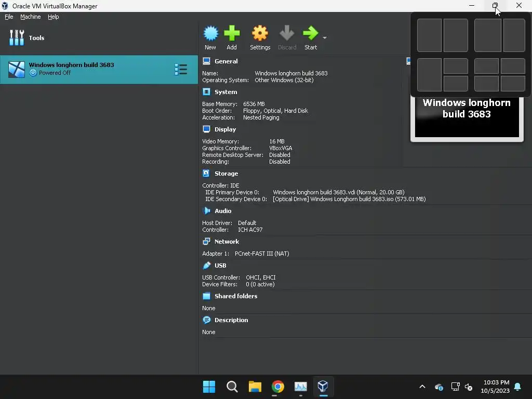Click the System section chip icon
The width and height of the screenshot is (532, 399).
[206, 91]
